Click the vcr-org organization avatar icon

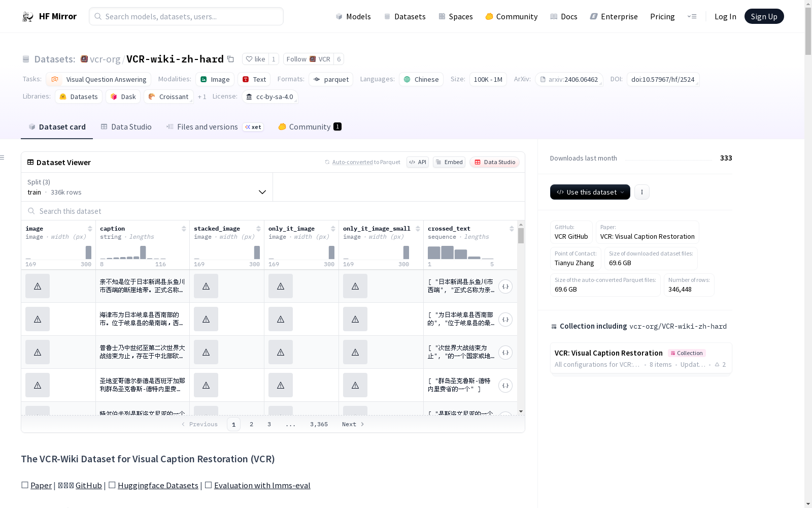(x=84, y=59)
